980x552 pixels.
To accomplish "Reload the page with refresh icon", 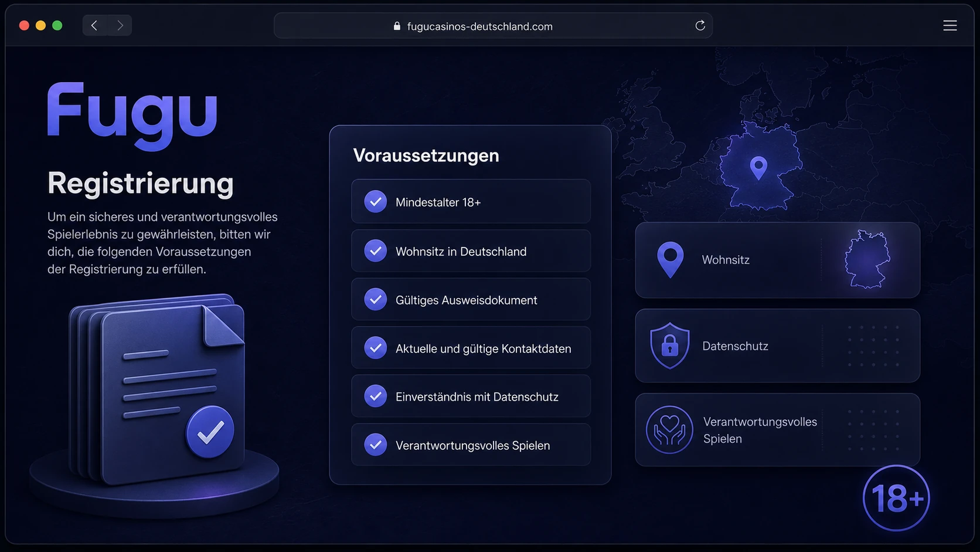I will 700,25.
